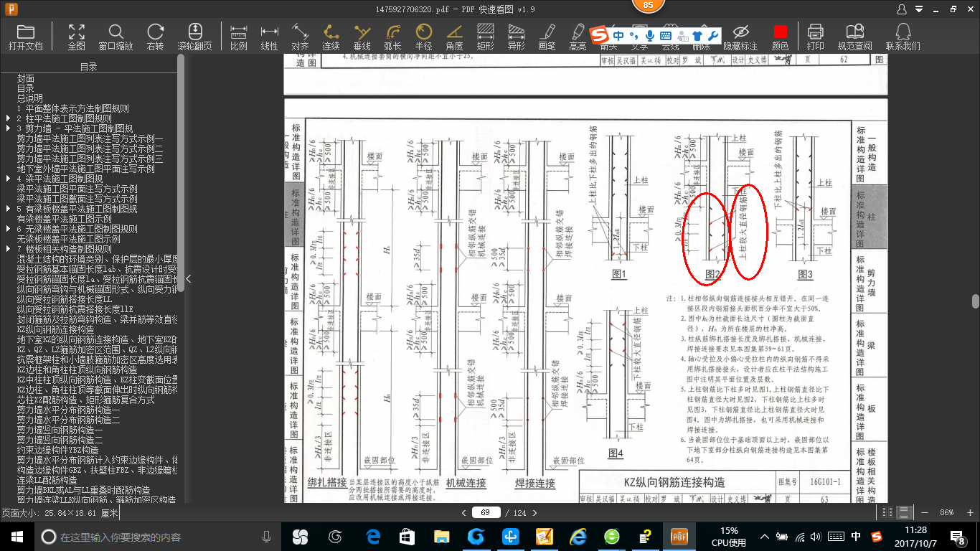Image resolution: width=980 pixels, height=551 pixels.
Task: Select the 对齐 aligned dimension tool
Action: coord(300,37)
